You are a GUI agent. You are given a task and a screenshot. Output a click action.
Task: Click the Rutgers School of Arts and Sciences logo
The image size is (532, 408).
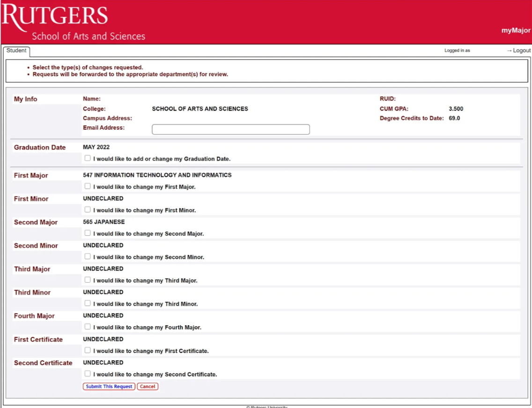pyautogui.click(x=74, y=22)
